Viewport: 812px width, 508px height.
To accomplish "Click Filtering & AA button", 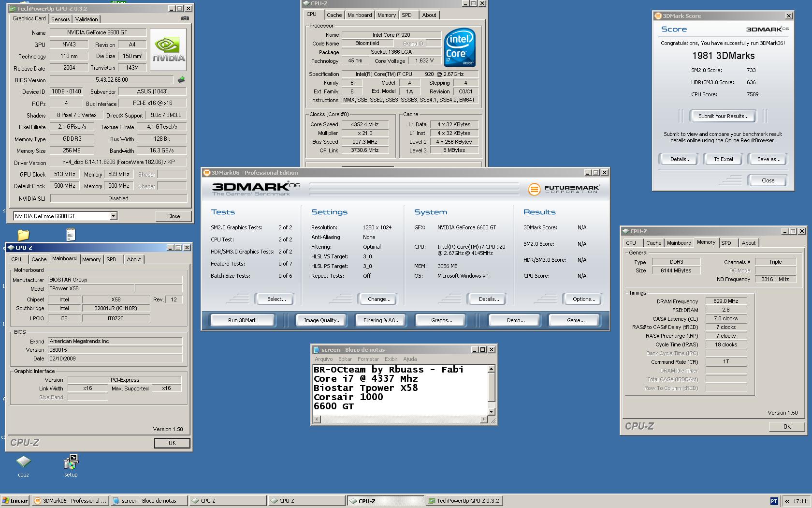I will 381,320.
